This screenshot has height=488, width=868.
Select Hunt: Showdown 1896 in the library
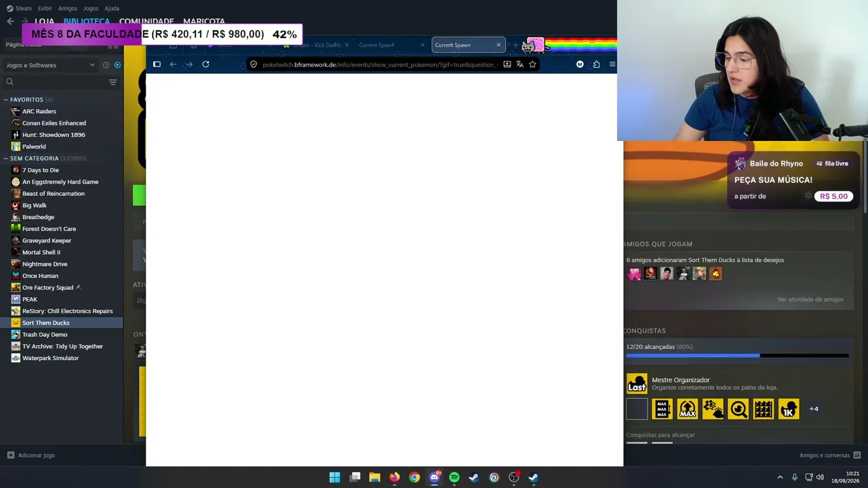54,135
